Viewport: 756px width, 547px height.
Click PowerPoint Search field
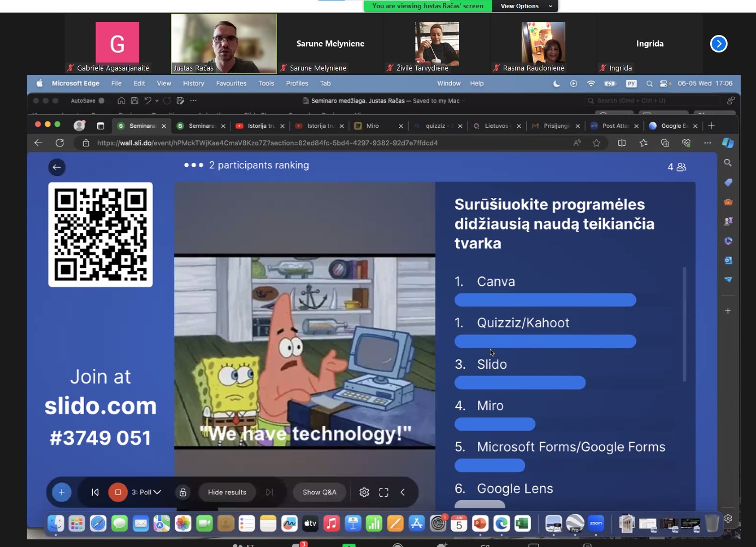pos(653,101)
